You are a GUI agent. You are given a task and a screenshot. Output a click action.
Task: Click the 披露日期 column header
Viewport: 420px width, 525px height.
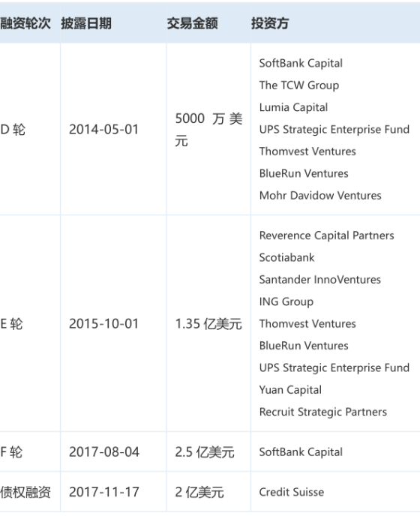click(x=86, y=23)
